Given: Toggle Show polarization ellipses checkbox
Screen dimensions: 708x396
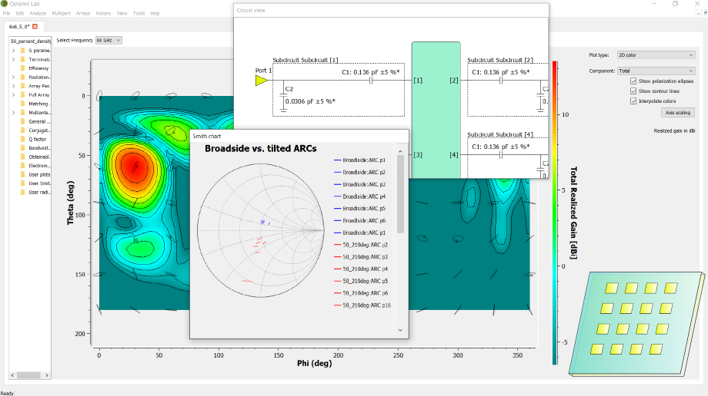Looking at the screenshot, I should (x=633, y=81).
